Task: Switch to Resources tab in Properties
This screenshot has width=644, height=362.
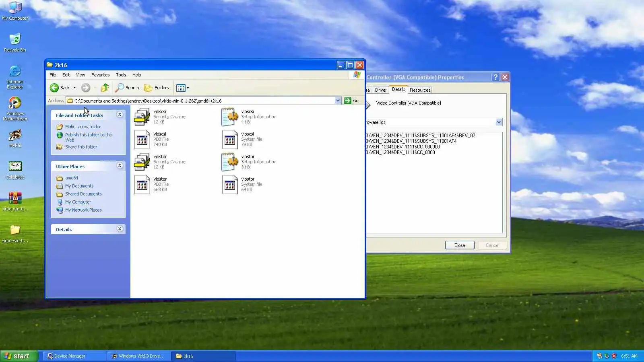Action: click(x=420, y=90)
